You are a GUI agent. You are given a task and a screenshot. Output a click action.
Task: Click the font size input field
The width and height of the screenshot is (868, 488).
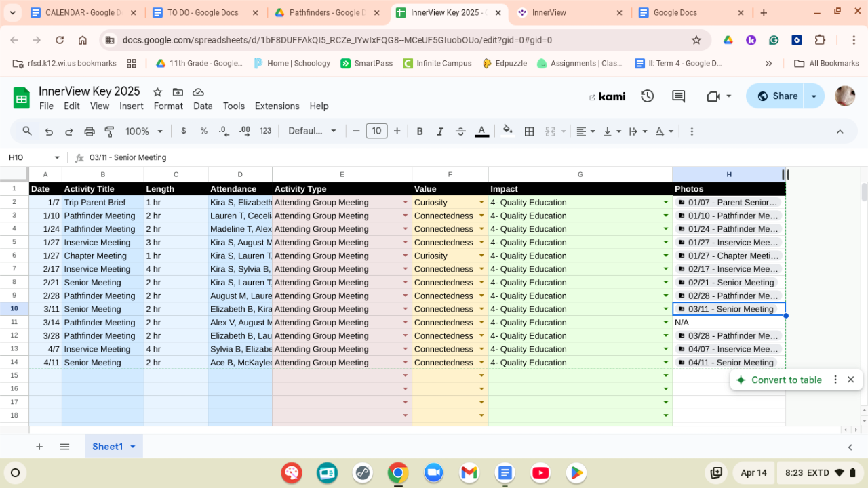pos(376,131)
